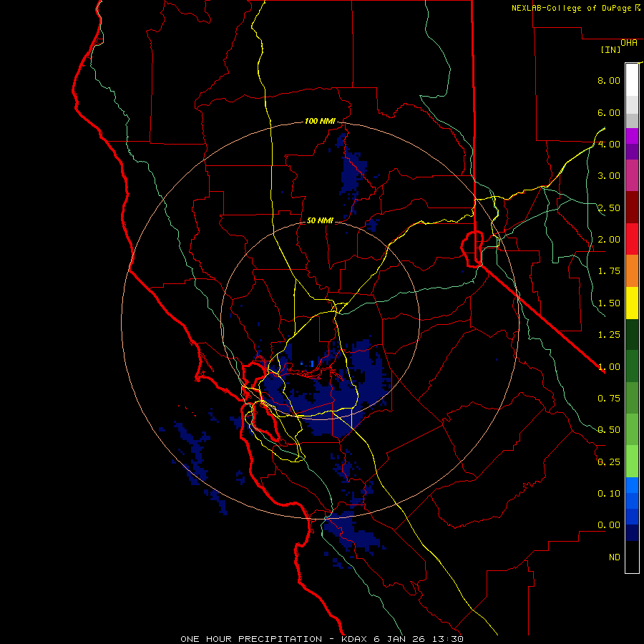Click the ONE HOUR PRECIPITATION title text
This screenshot has height=644, width=644.
(251, 639)
